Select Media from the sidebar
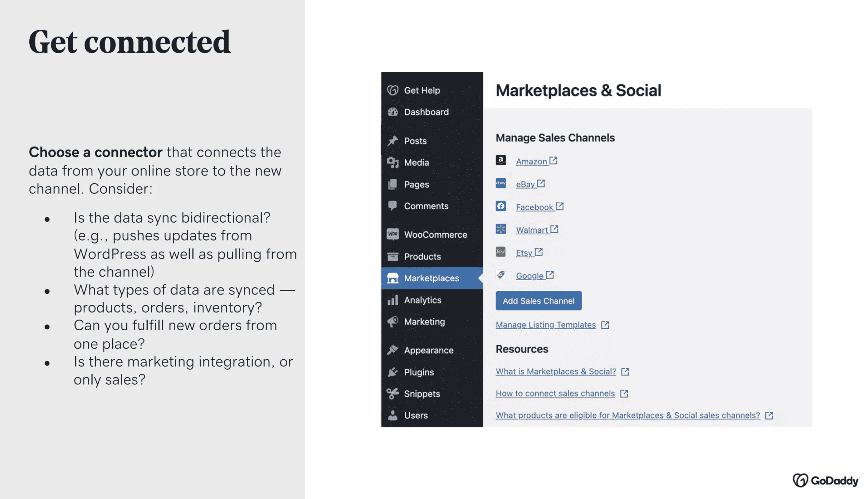This screenshot has height=499, width=868. point(432,162)
